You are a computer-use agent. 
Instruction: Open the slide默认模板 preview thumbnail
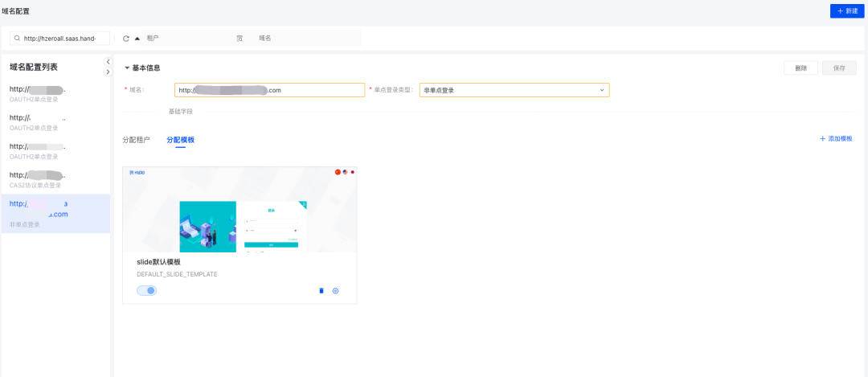click(240, 210)
